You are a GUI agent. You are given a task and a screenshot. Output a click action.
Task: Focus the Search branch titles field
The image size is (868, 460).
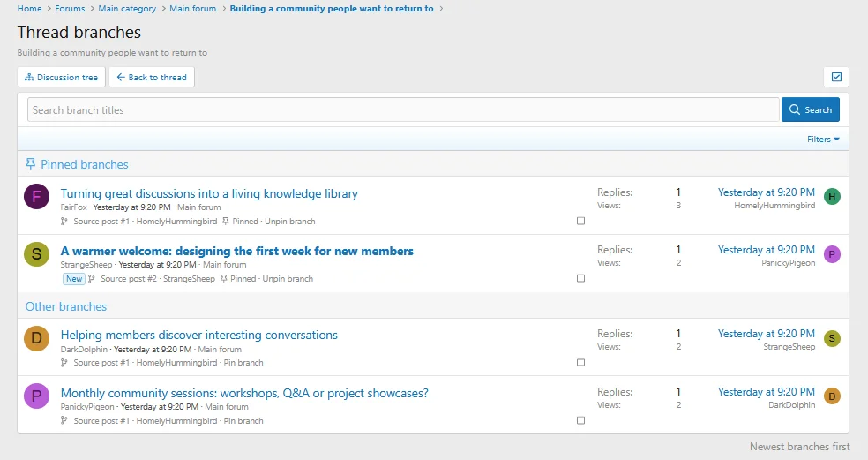(403, 109)
